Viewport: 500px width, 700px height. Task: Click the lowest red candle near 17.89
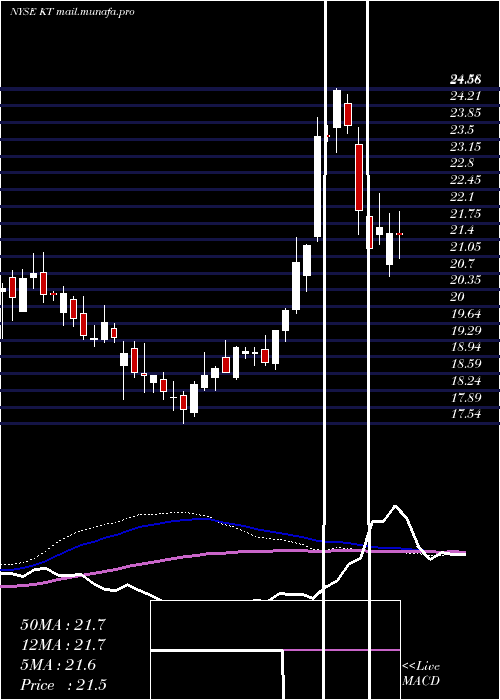click(x=183, y=402)
